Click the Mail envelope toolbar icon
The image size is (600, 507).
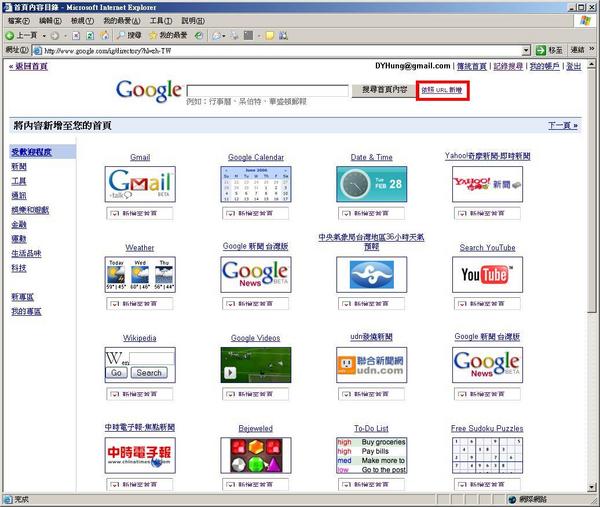tap(217, 36)
